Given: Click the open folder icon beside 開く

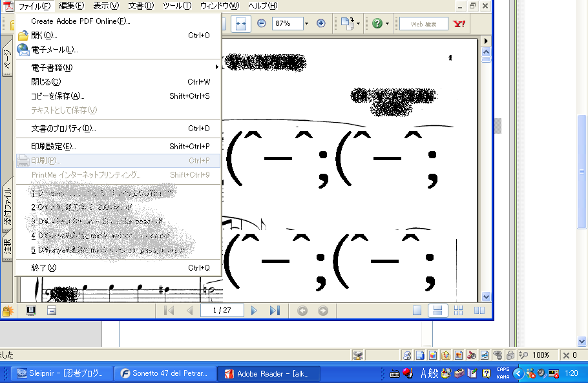Looking at the screenshot, I should point(23,36).
